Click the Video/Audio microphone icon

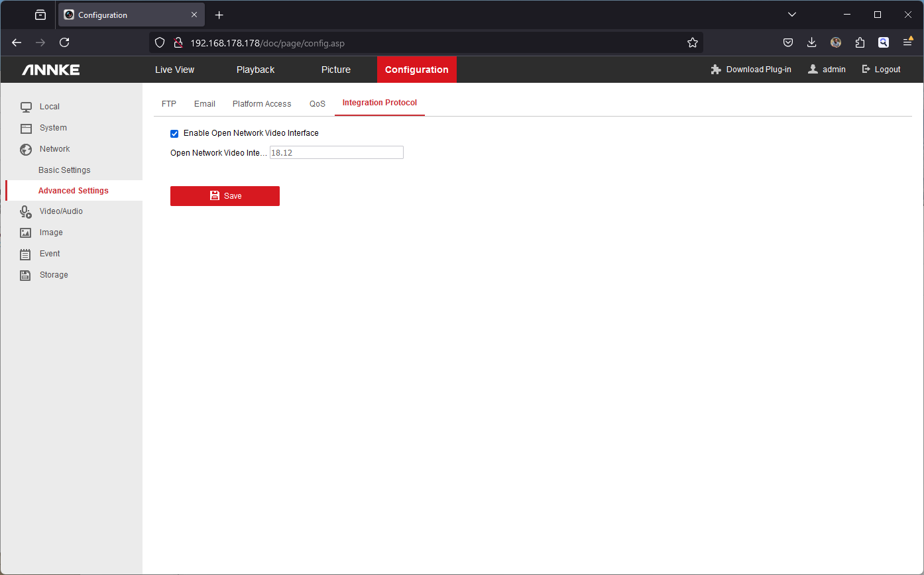pyautogui.click(x=26, y=211)
